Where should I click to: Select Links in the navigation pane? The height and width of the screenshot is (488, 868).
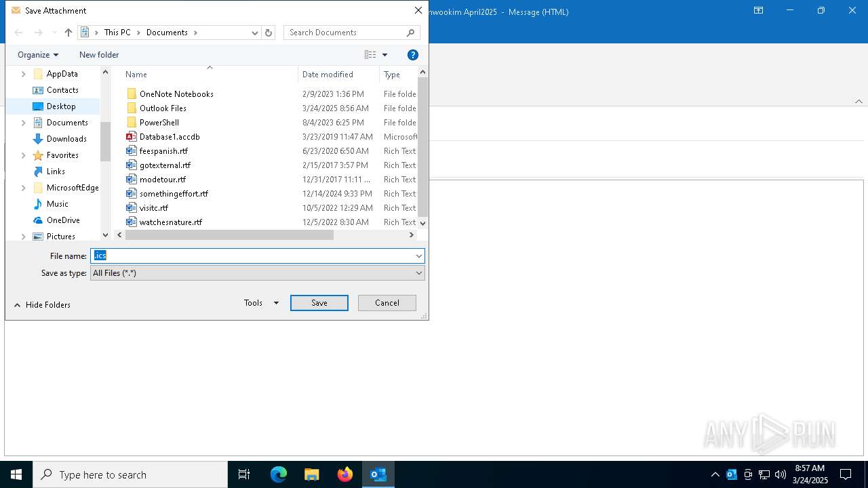(56, 171)
